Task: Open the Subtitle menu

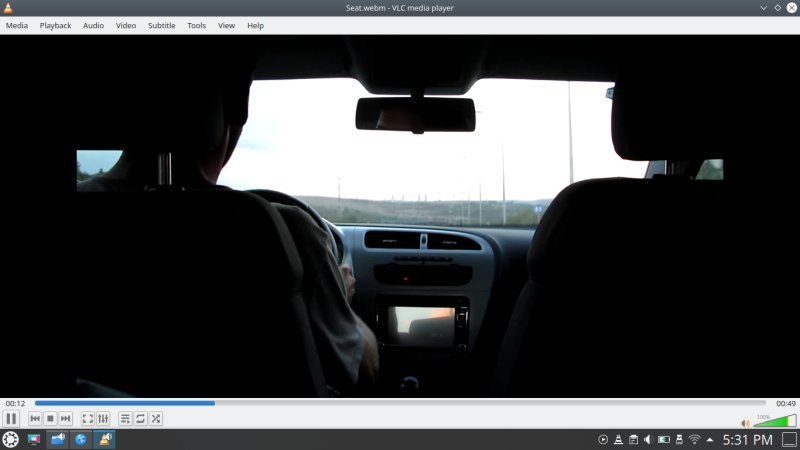Action: (162, 26)
